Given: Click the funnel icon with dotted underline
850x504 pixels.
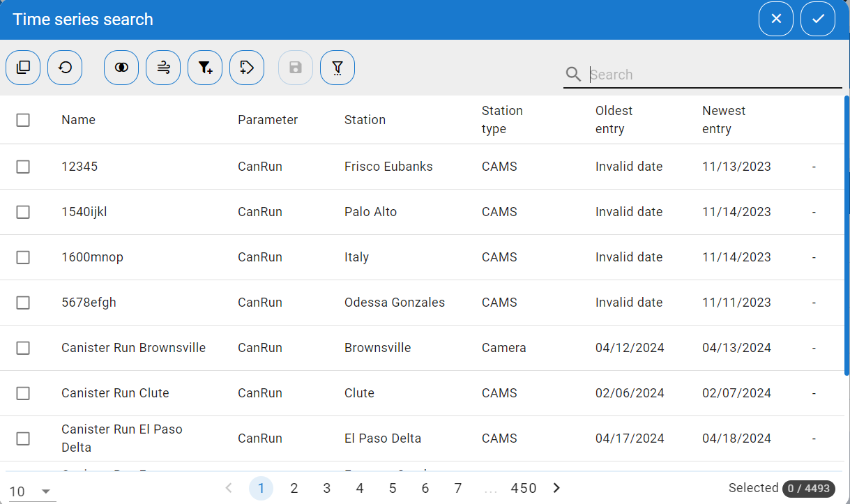Looking at the screenshot, I should [337, 68].
